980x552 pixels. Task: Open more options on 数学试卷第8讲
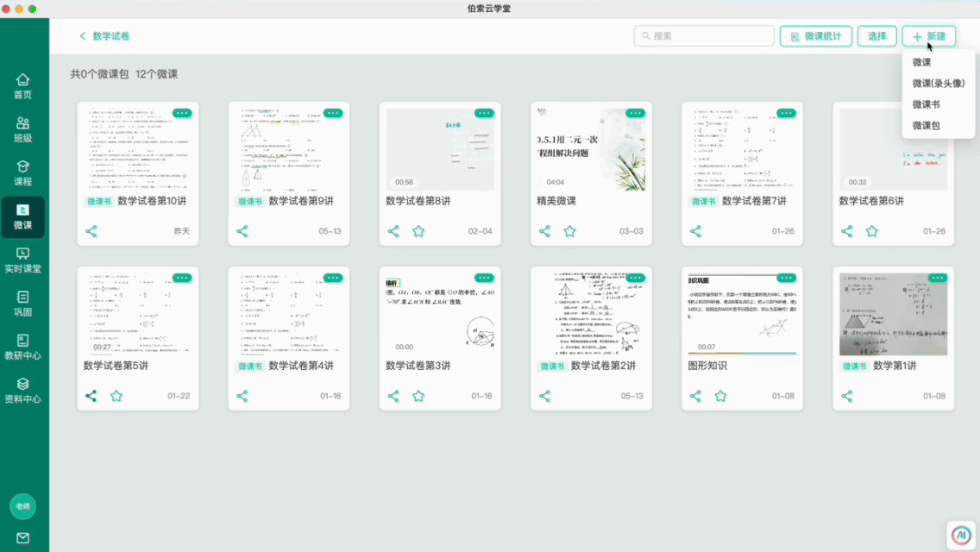pyautogui.click(x=484, y=113)
